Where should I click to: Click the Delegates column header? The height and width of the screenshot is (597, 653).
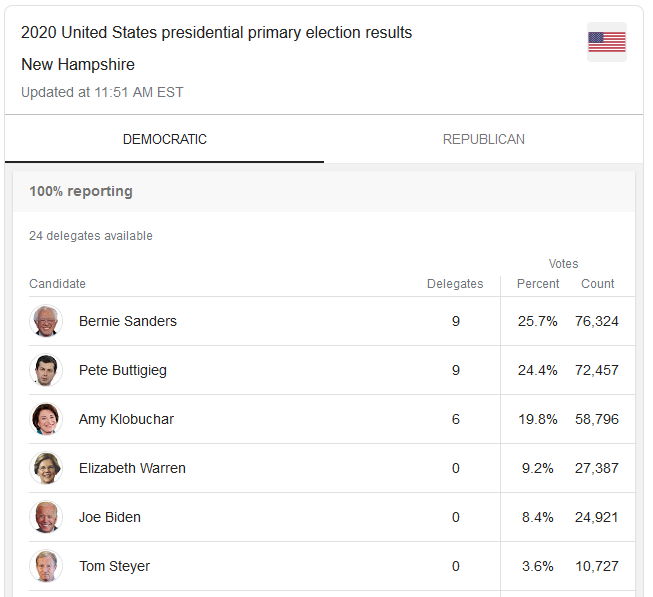[455, 284]
